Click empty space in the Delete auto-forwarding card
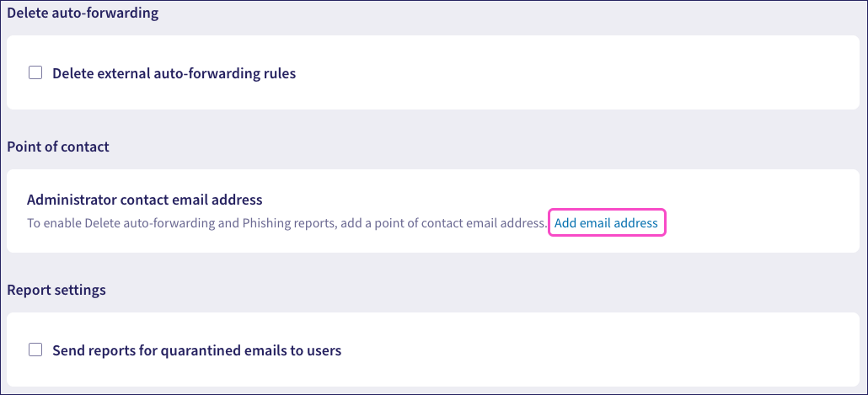This screenshot has height=395, width=868. coord(590,73)
